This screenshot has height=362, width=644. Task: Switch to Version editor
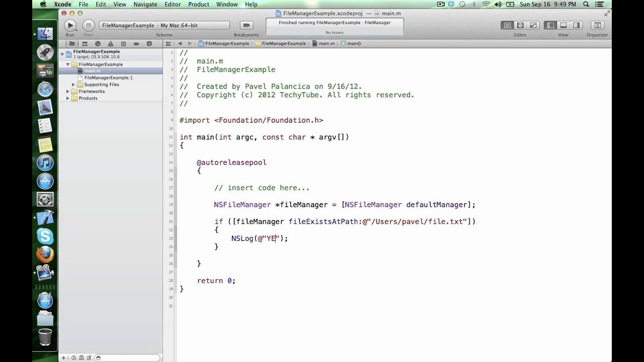coord(533,25)
